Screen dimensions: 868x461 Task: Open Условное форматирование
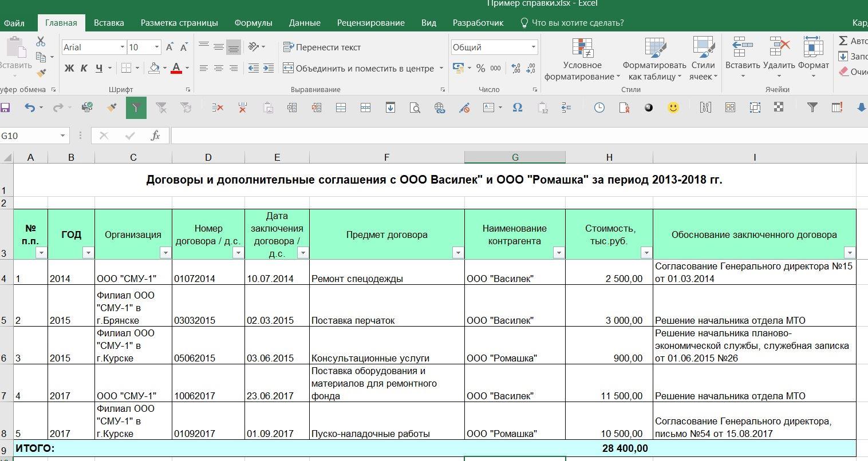coord(582,59)
